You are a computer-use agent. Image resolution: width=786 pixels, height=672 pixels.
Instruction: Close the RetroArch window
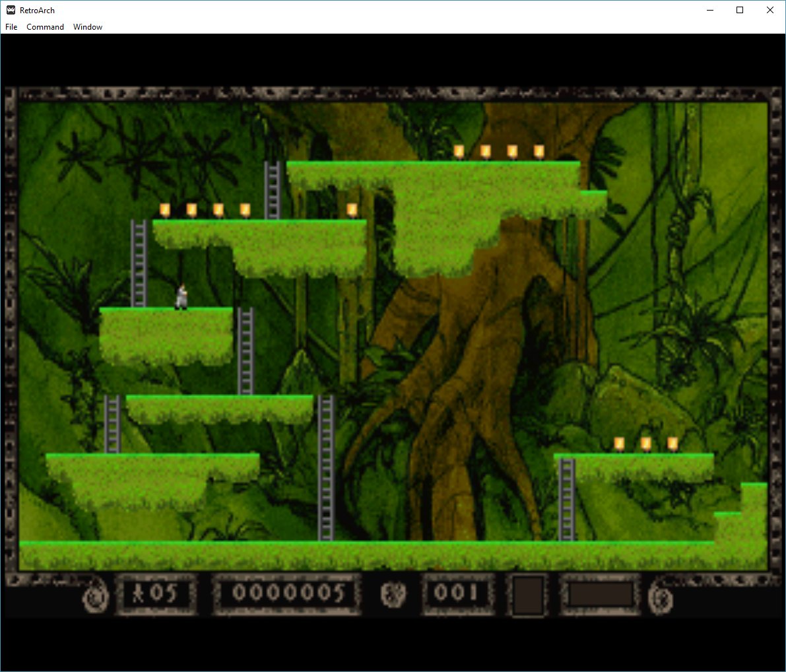pos(770,10)
